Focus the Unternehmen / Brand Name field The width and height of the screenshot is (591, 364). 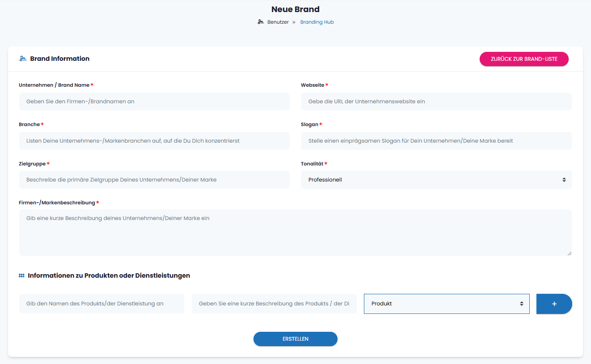[x=154, y=102]
